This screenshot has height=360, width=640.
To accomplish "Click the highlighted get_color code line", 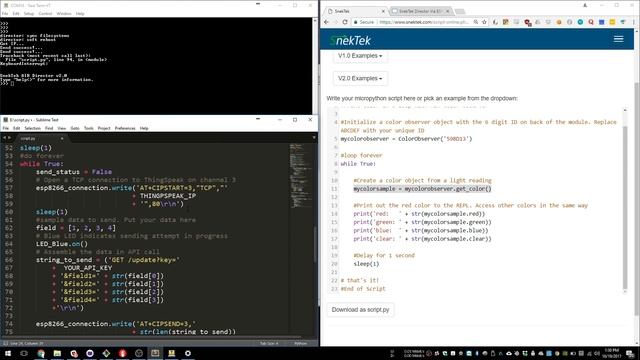I will 422,189.
